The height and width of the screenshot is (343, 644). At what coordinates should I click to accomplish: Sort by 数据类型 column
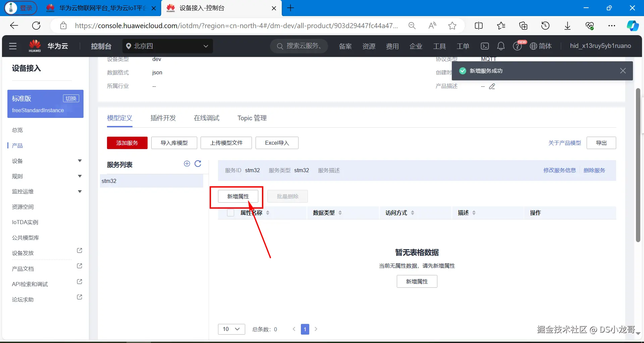tap(340, 213)
